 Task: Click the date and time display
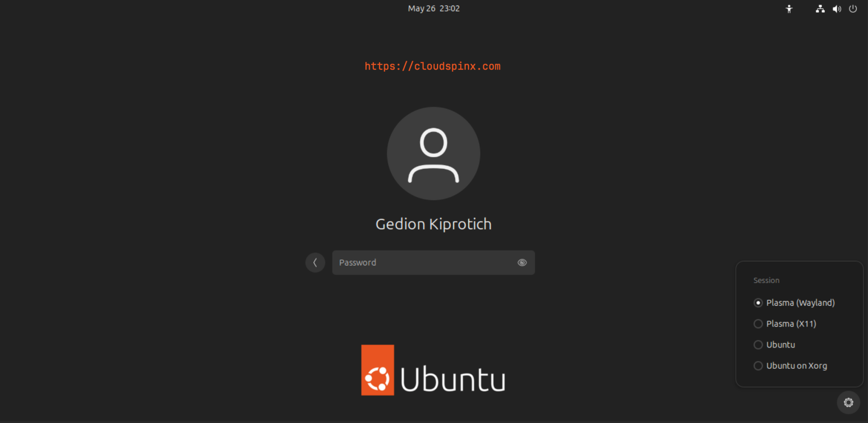434,8
